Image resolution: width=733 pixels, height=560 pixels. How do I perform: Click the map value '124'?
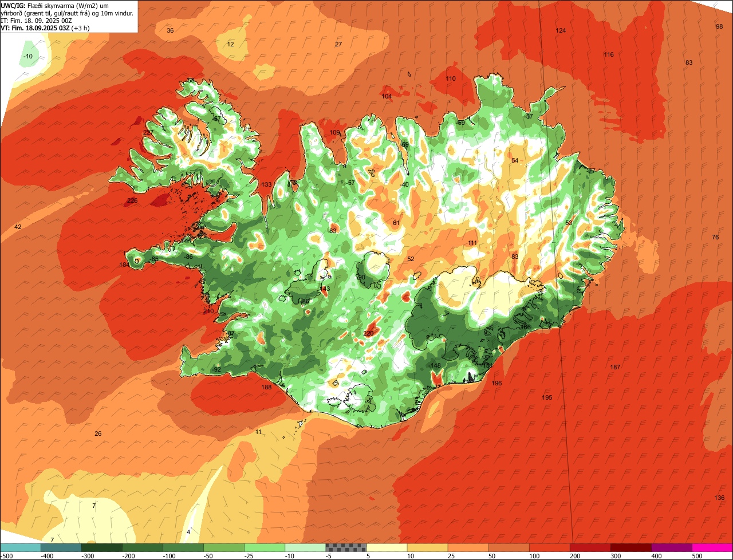(561, 30)
